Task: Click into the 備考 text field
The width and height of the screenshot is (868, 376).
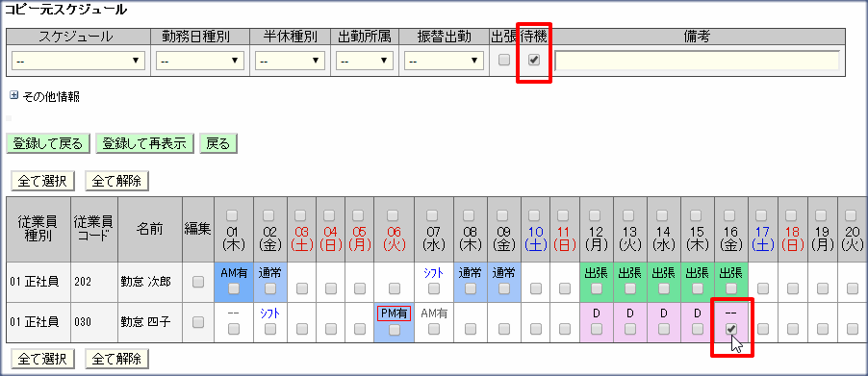Action: (x=697, y=61)
